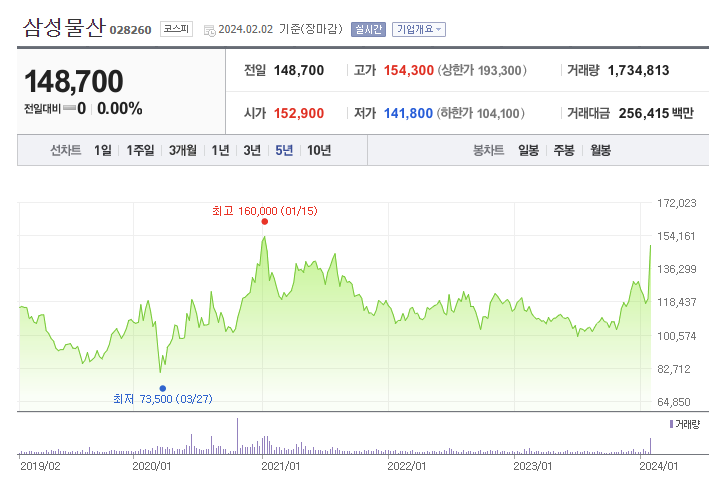The height and width of the screenshot is (483, 709).
Task: Click the current price 148,700 in the summary box
Action: click(73, 81)
